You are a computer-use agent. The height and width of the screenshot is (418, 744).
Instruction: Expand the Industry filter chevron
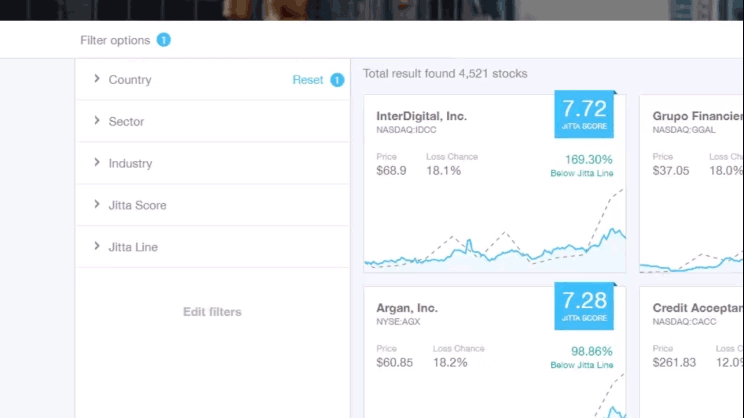[x=97, y=162]
